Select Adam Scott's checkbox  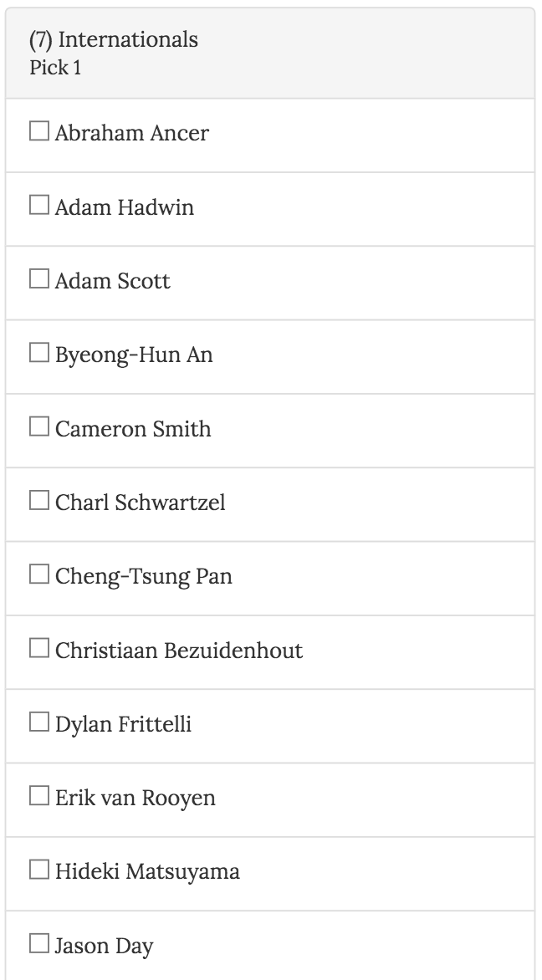[x=39, y=279]
